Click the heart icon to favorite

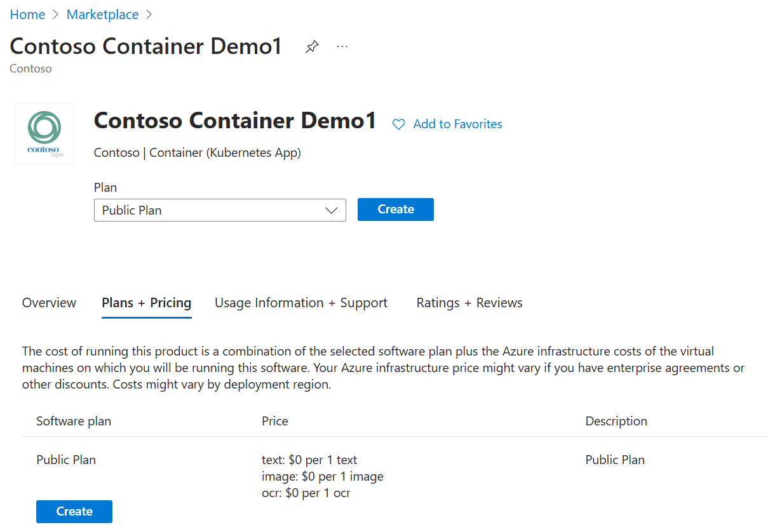pyautogui.click(x=398, y=124)
